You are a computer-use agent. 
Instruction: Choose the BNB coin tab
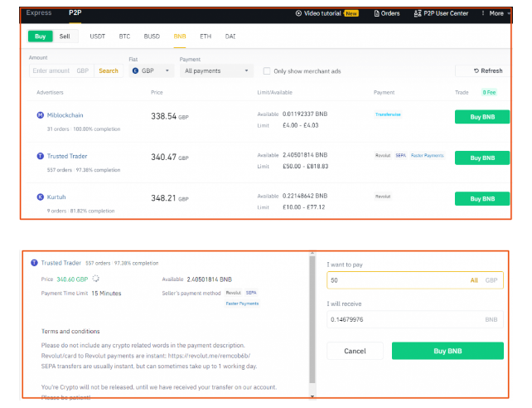(180, 36)
